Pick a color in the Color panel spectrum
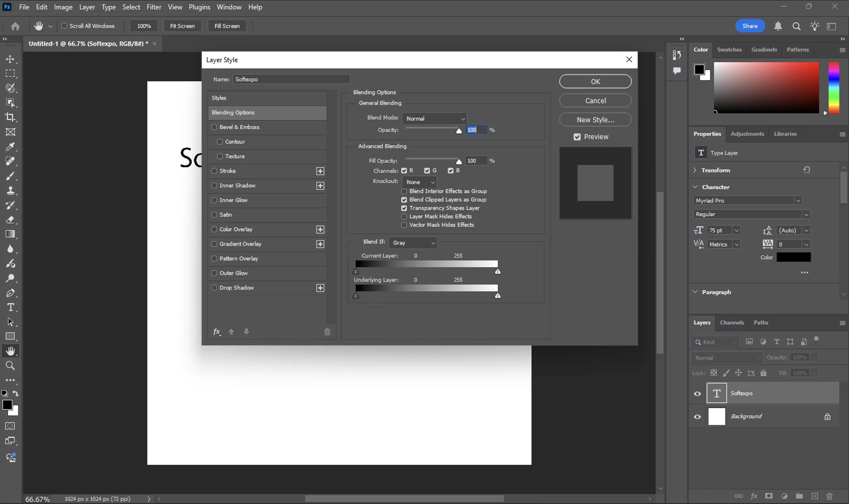 766,88
